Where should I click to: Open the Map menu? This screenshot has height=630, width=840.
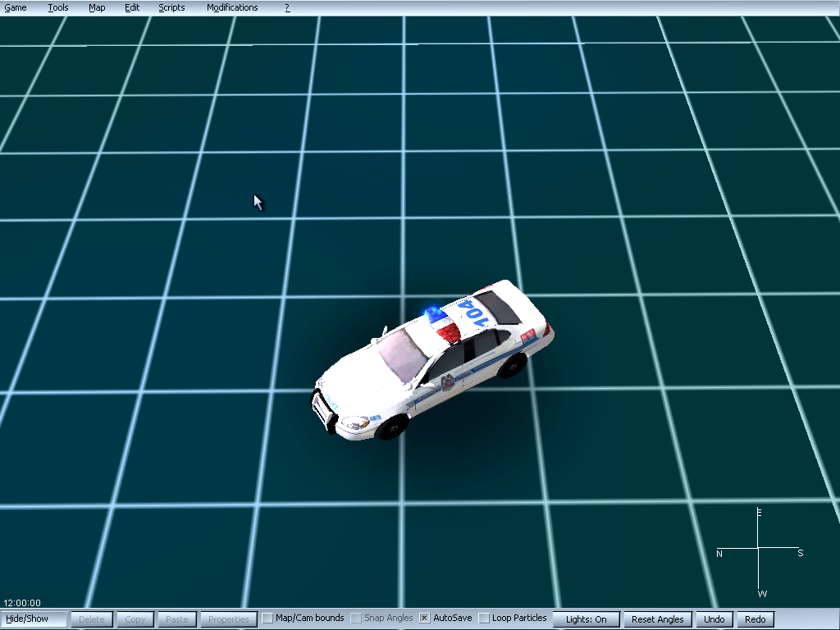[97, 7]
